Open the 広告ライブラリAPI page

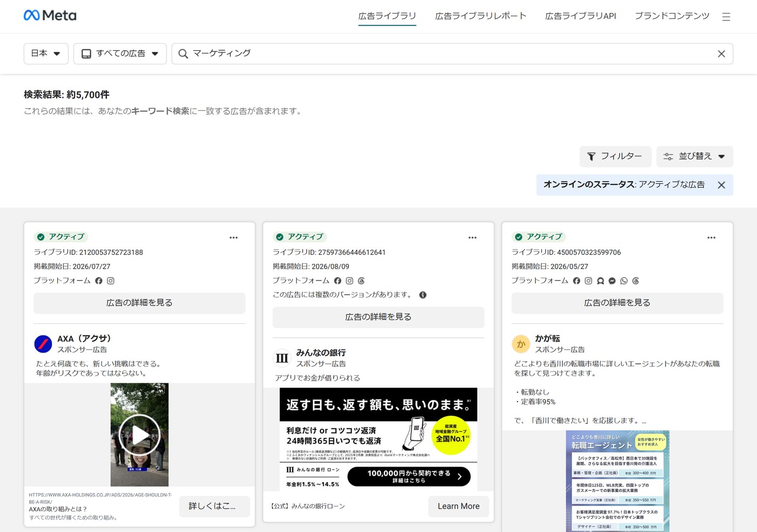click(581, 16)
